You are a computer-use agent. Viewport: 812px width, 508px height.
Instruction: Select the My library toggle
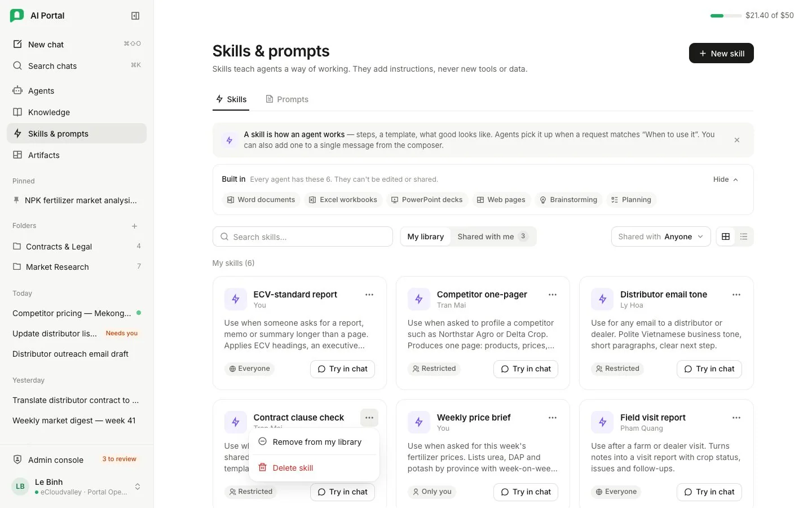(x=426, y=237)
